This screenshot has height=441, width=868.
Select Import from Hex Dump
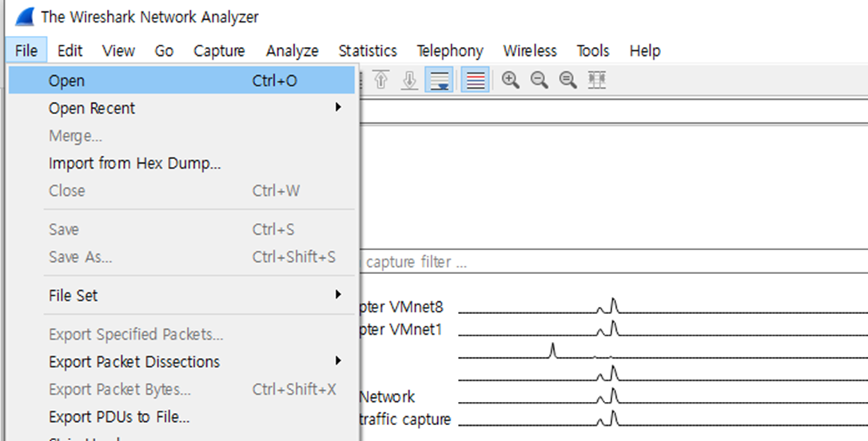[x=181, y=163]
